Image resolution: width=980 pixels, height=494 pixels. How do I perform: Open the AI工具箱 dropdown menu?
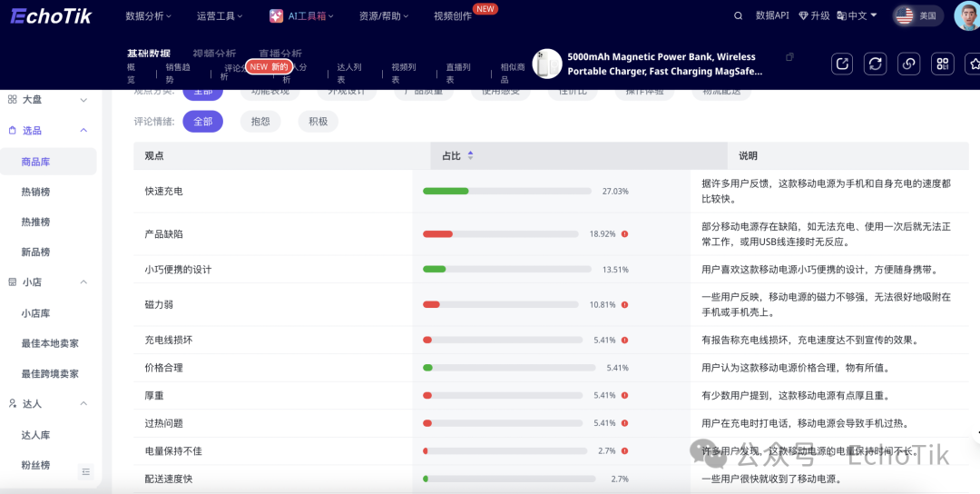click(301, 16)
